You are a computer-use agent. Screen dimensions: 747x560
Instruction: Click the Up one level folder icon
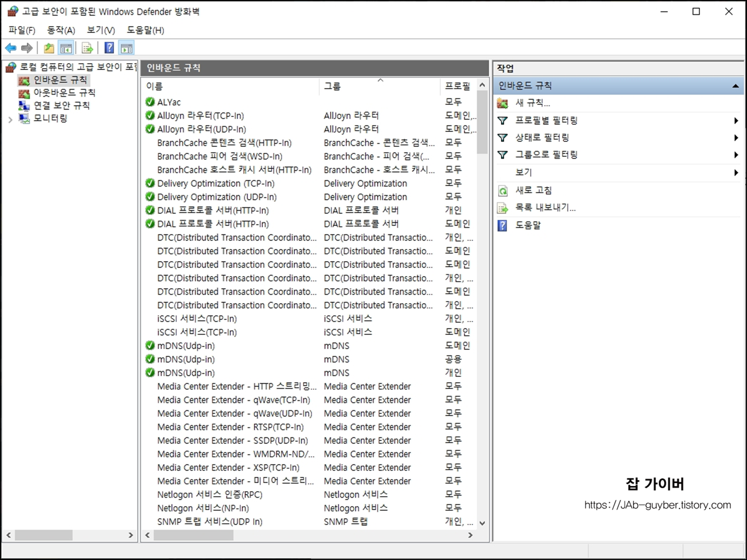click(49, 48)
